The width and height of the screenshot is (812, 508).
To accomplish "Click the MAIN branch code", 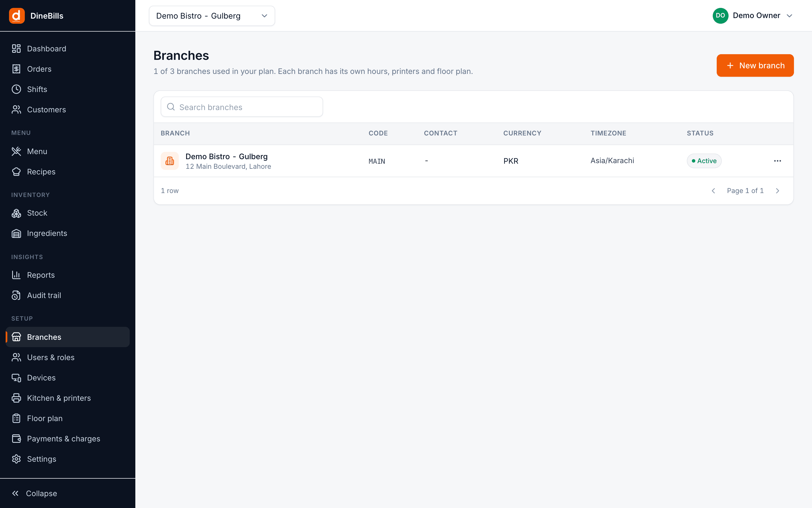I will pyautogui.click(x=377, y=161).
